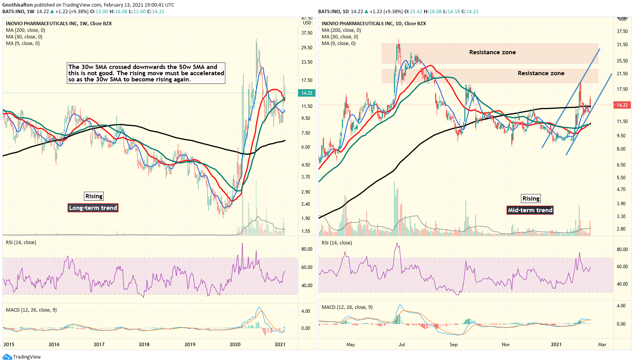Click the USD currency label on daily chart

pos(622,19)
